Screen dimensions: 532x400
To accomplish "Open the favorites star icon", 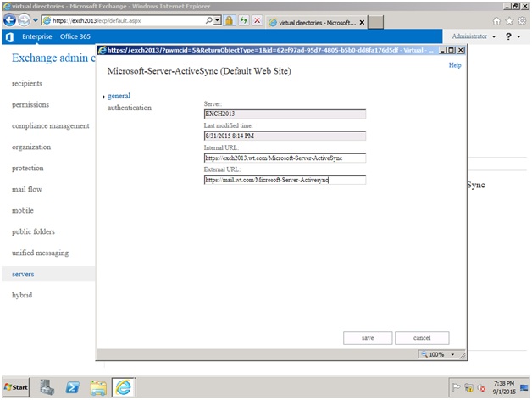I will [509, 21].
